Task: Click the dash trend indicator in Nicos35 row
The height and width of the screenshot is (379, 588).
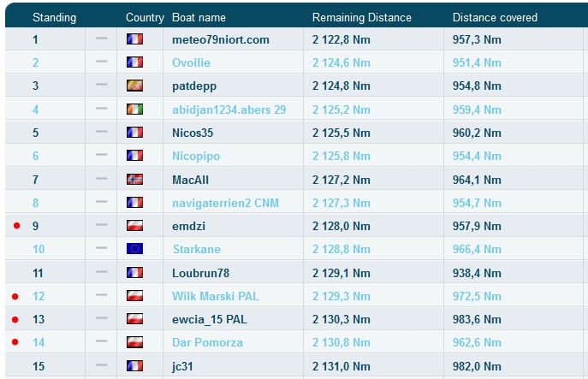Action: [102, 133]
